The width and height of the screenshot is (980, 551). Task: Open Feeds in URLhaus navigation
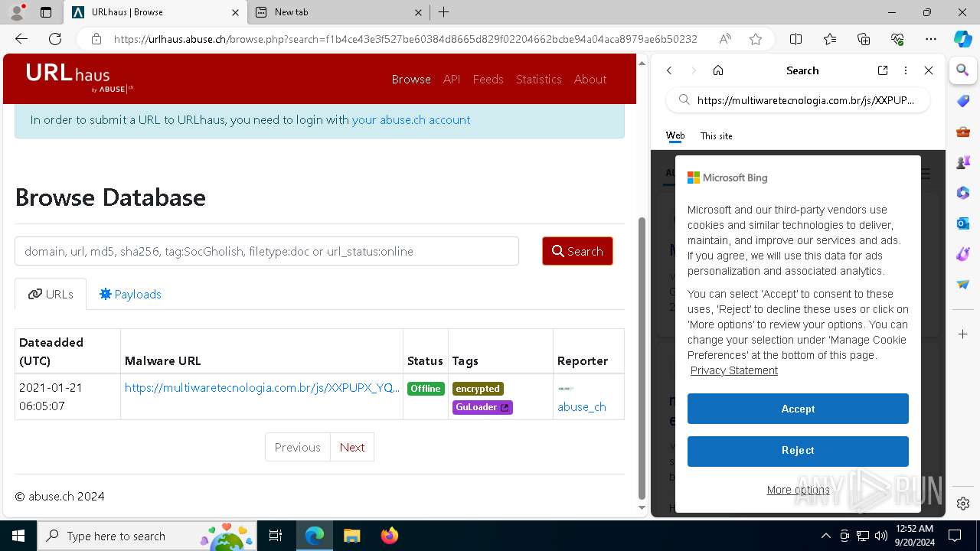pos(488,79)
